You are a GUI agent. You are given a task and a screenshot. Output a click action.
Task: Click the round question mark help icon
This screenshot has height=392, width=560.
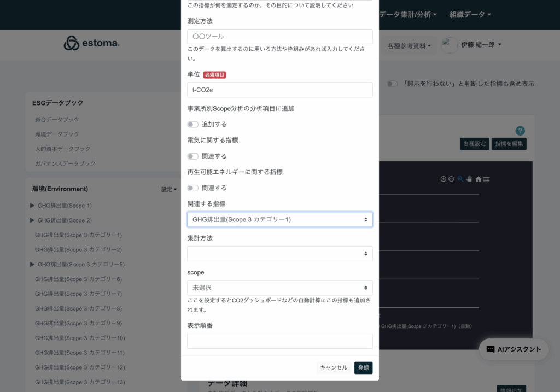coord(520,131)
